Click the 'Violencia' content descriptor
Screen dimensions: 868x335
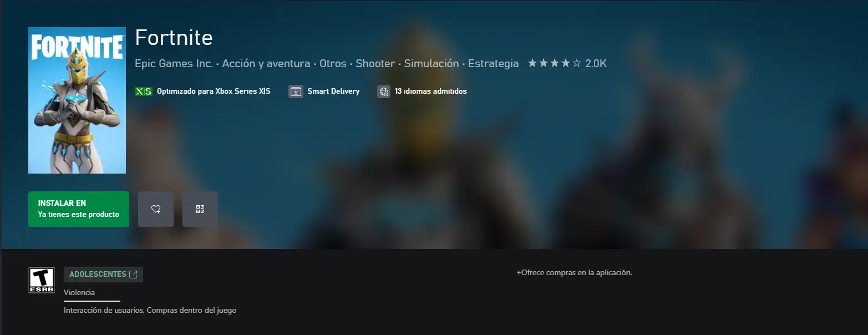click(79, 292)
